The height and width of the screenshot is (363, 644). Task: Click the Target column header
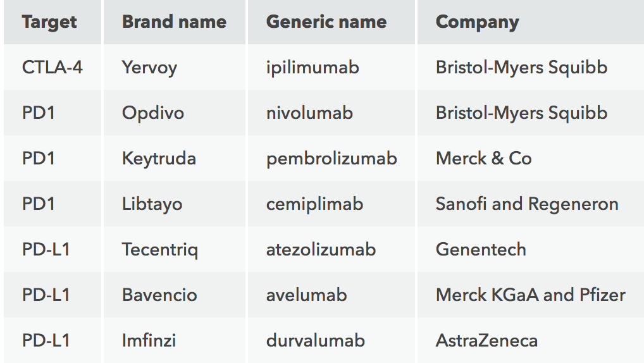coord(49,22)
